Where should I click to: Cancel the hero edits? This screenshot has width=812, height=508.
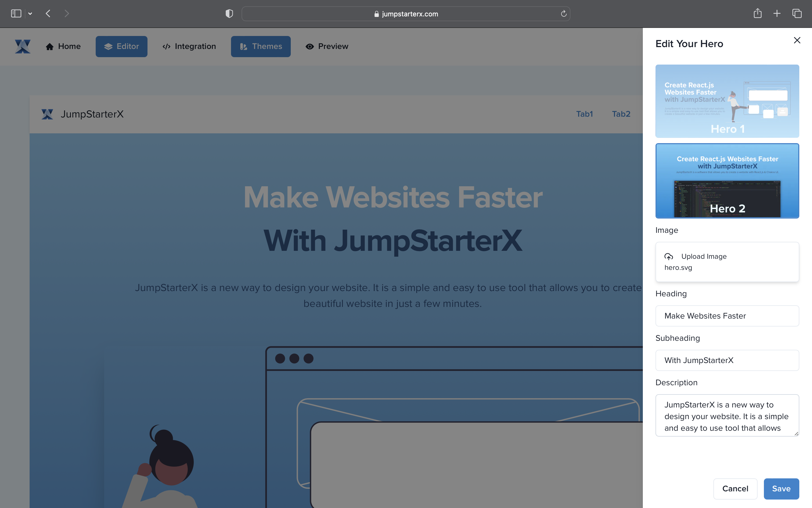point(735,488)
